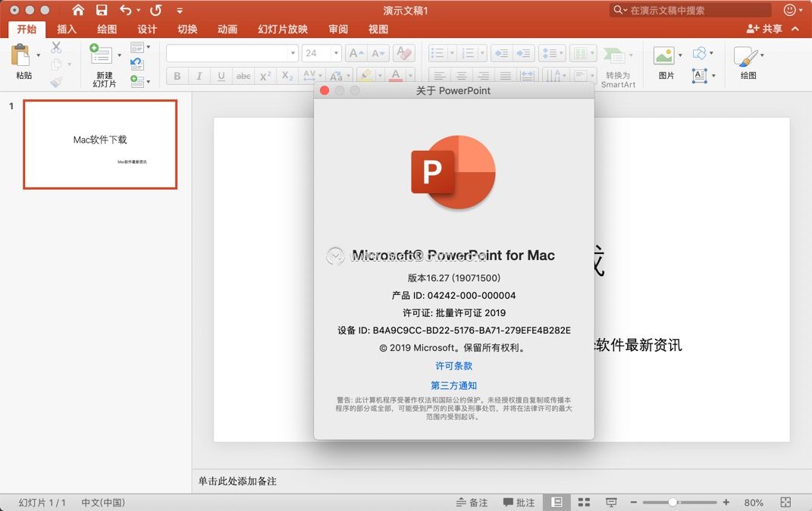Undo the last action
812x511 pixels.
(126, 10)
